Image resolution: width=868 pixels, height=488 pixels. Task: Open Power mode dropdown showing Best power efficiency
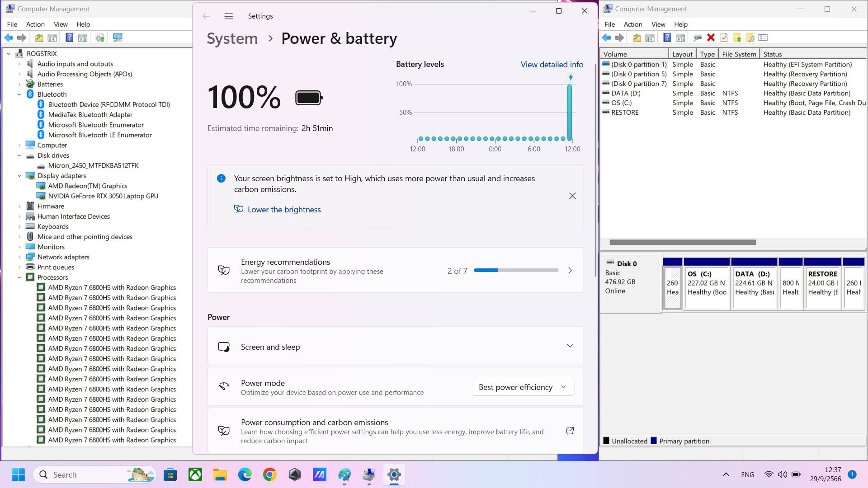[x=523, y=387]
